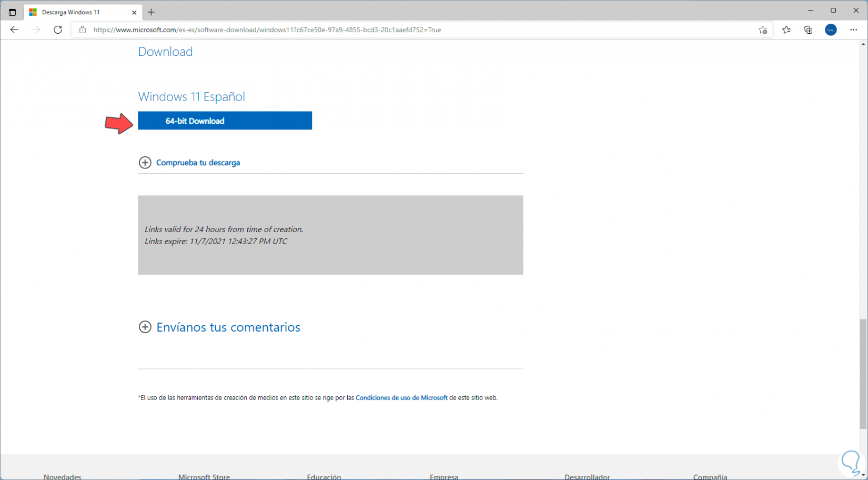Close the Edge browser window

pyautogui.click(x=856, y=11)
